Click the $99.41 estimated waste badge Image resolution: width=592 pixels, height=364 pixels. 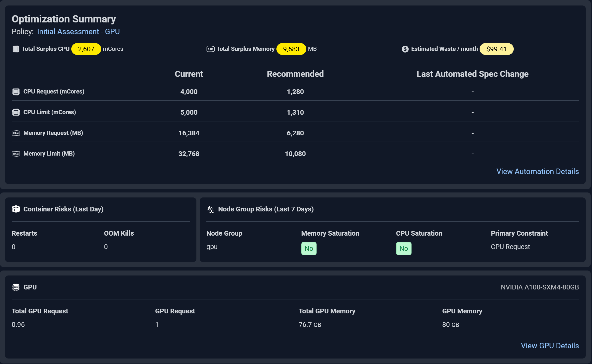(496, 49)
